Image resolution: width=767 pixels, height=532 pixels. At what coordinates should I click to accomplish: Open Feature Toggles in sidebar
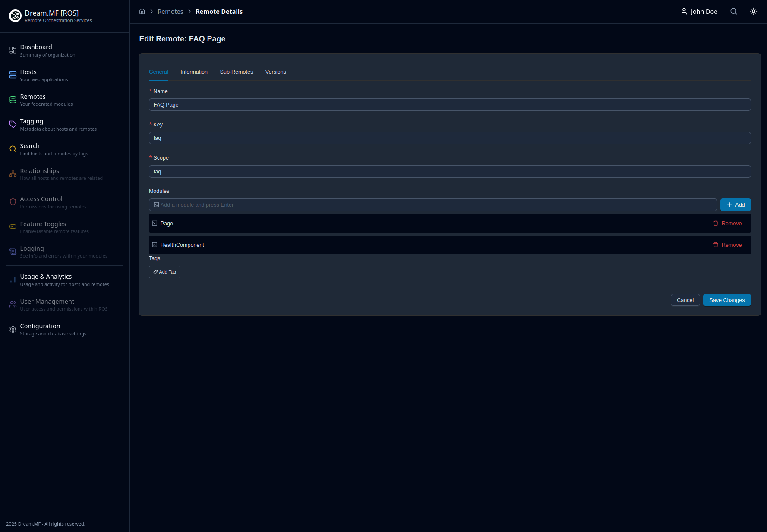[43, 227]
